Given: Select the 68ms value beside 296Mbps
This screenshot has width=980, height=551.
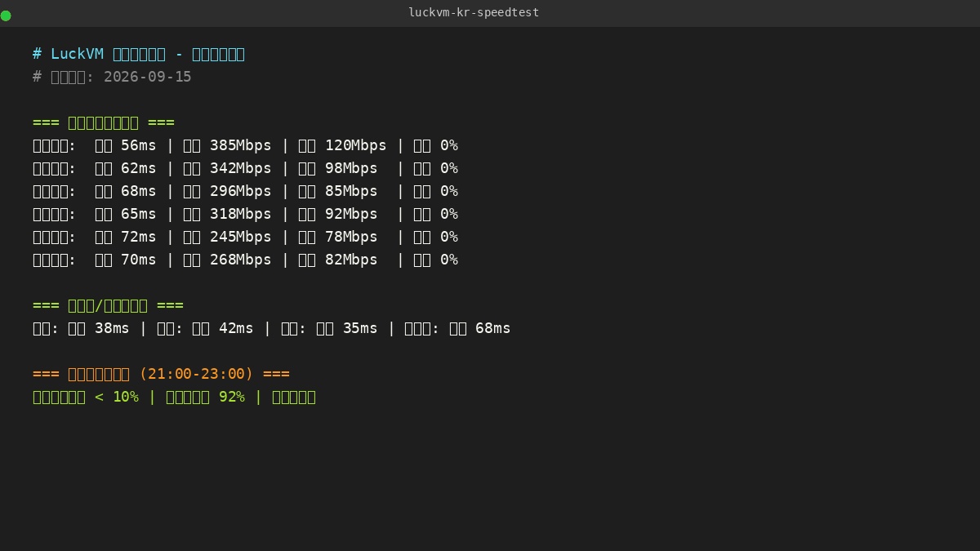Looking at the screenshot, I should pyautogui.click(x=138, y=191).
